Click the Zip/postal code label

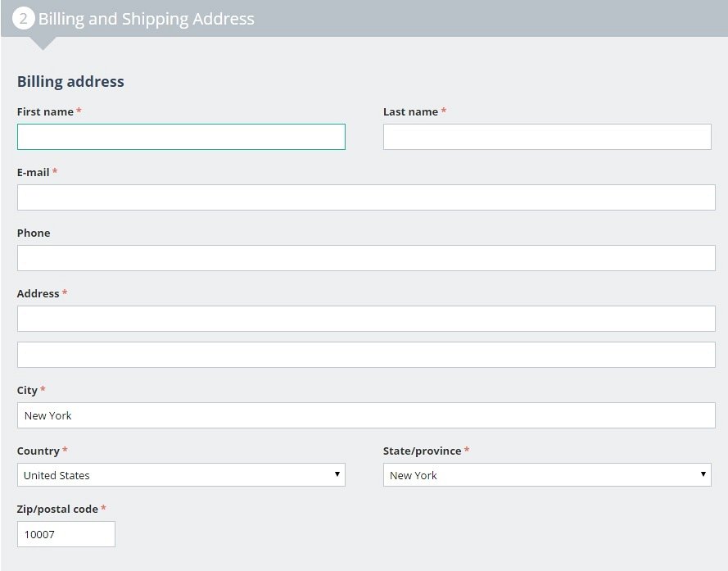(57, 510)
